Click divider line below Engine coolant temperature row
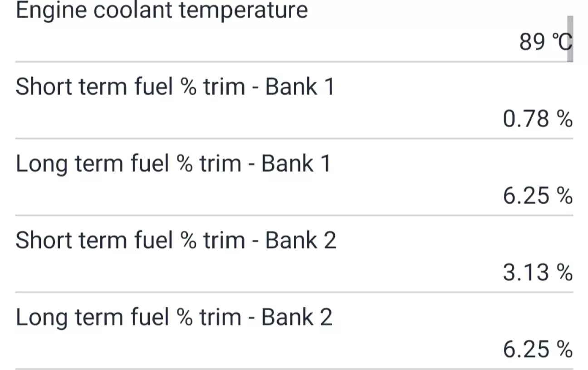 pos(294,61)
